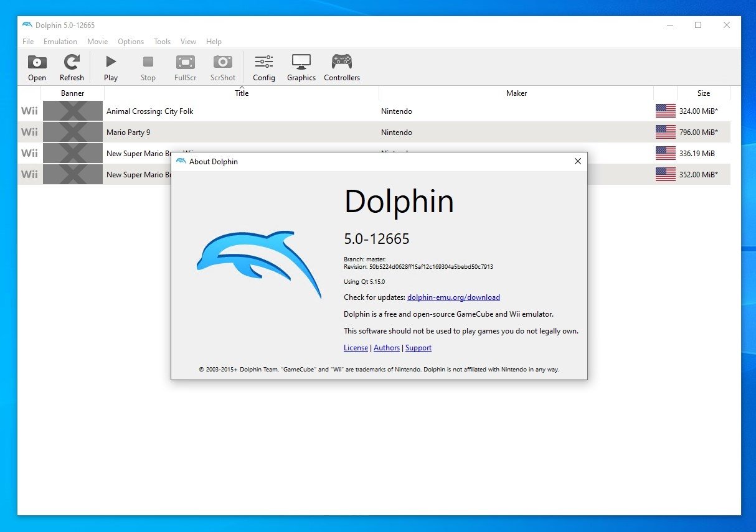Open the Support link

[x=418, y=348]
